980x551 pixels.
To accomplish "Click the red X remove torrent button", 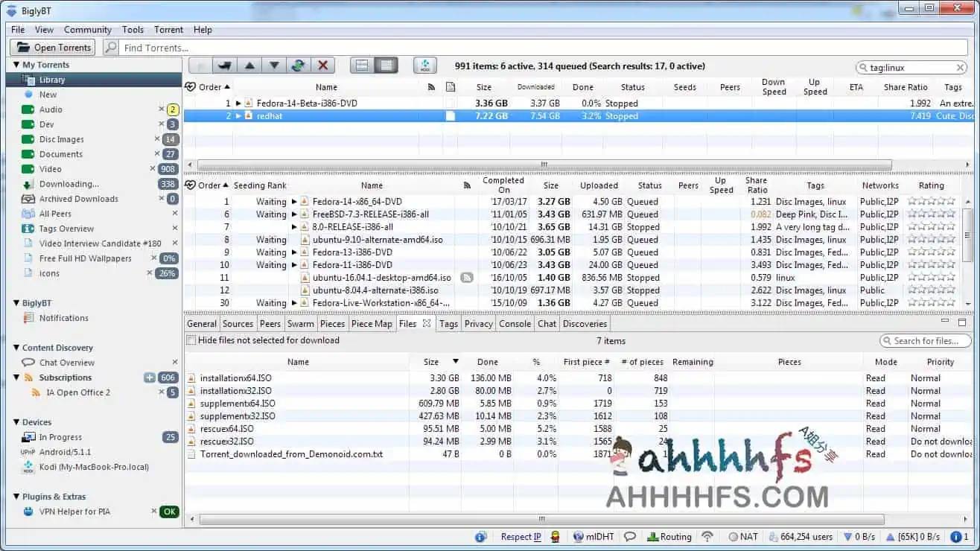I will pyautogui.click(x=322, y=66).
